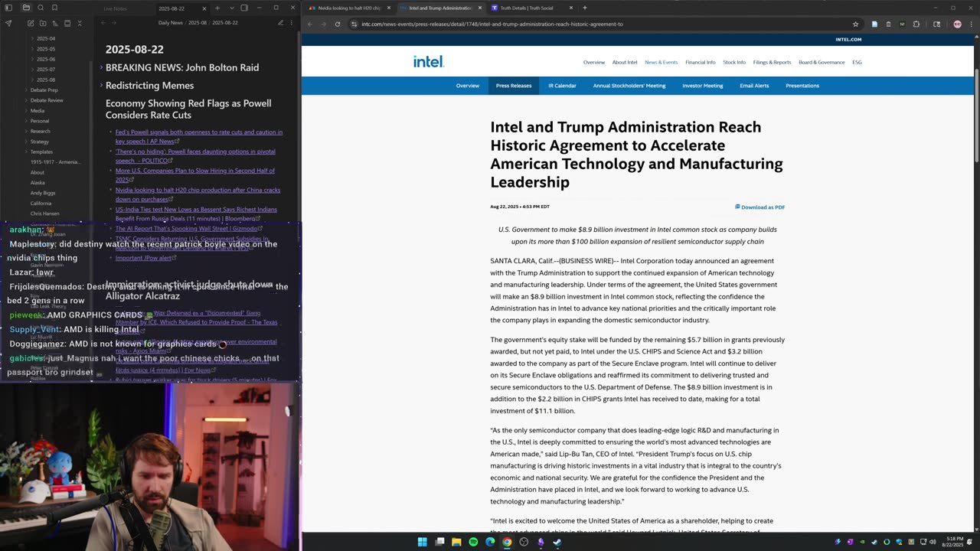Open the Obsidian file explorer panel

coord(26,8)
